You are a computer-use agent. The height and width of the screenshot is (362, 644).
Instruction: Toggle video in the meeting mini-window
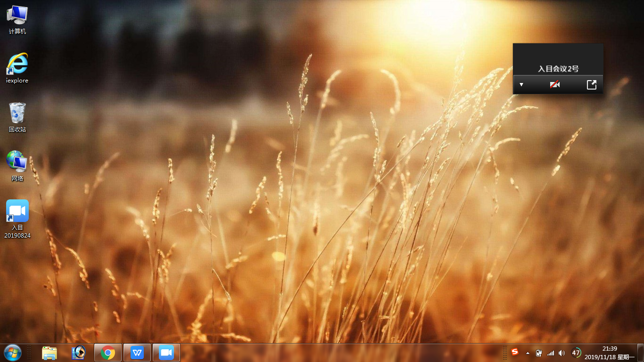tap(555, 85)
